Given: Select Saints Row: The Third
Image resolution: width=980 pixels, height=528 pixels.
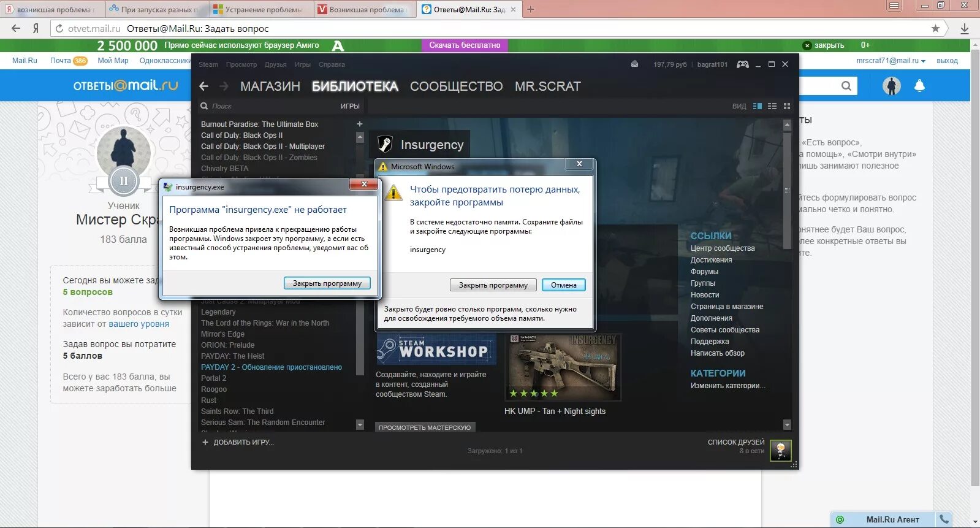Looking at the screenshot, I should (x=237, y=411).
